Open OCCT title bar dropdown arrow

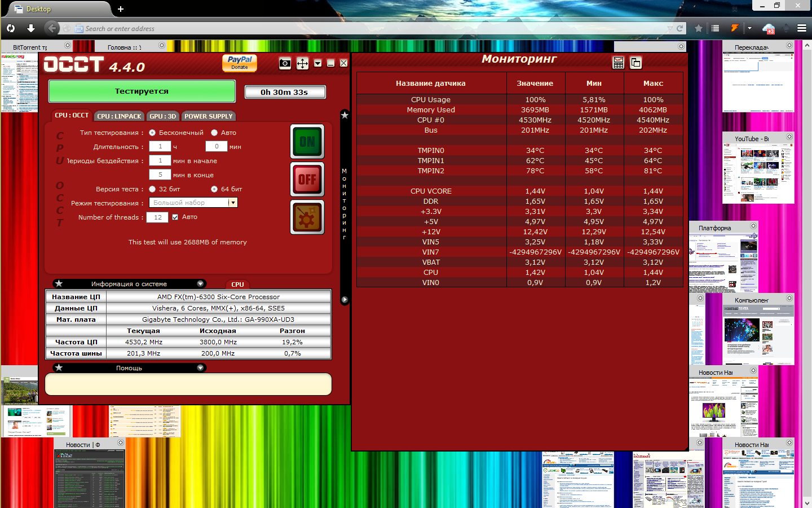(318, 63)
